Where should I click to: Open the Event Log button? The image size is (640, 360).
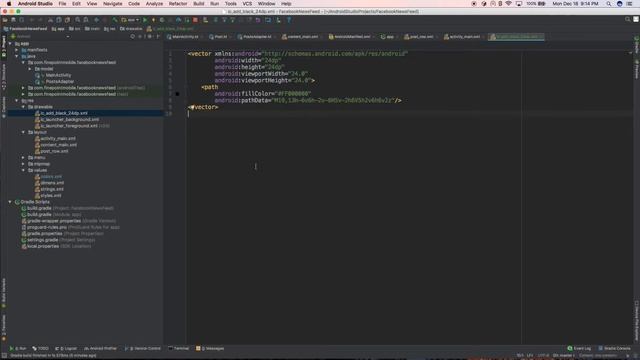point(579,349)
